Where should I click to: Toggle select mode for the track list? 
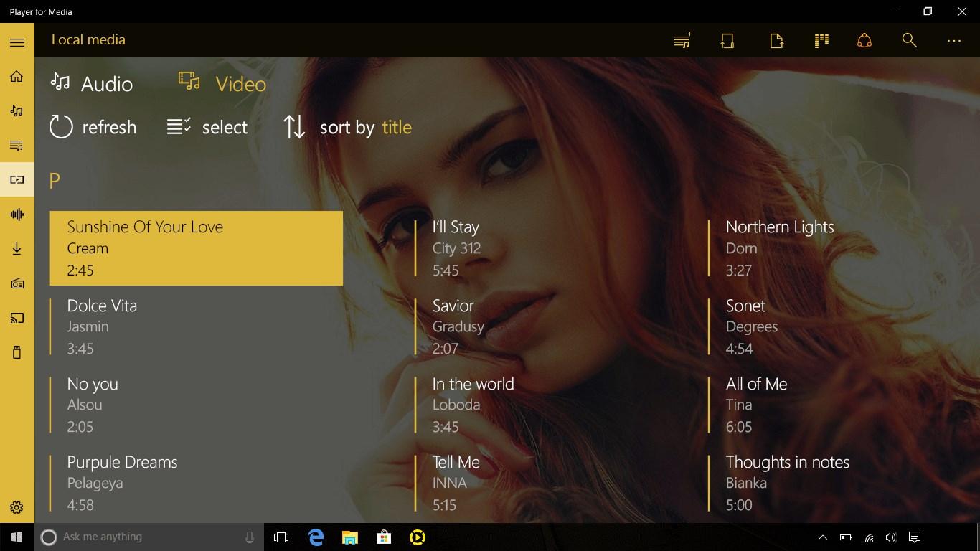[x=207, y=127]
